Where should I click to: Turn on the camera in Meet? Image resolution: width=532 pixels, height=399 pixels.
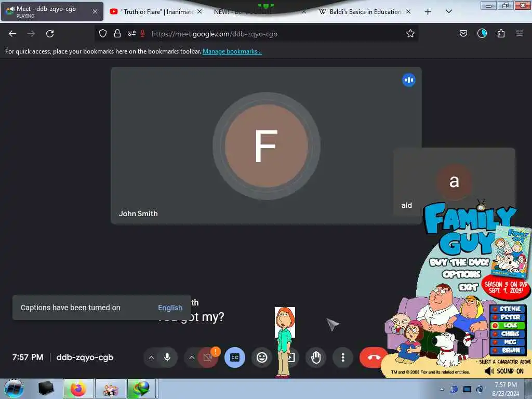pos(208,357)
